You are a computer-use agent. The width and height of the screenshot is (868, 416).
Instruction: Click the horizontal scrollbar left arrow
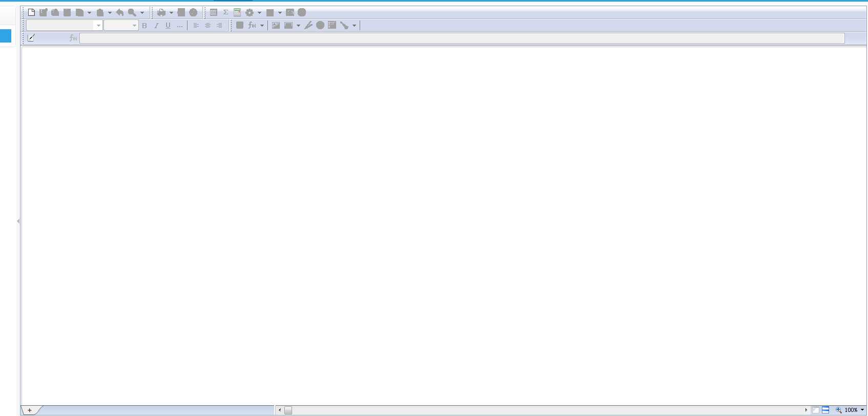point(280,410)
